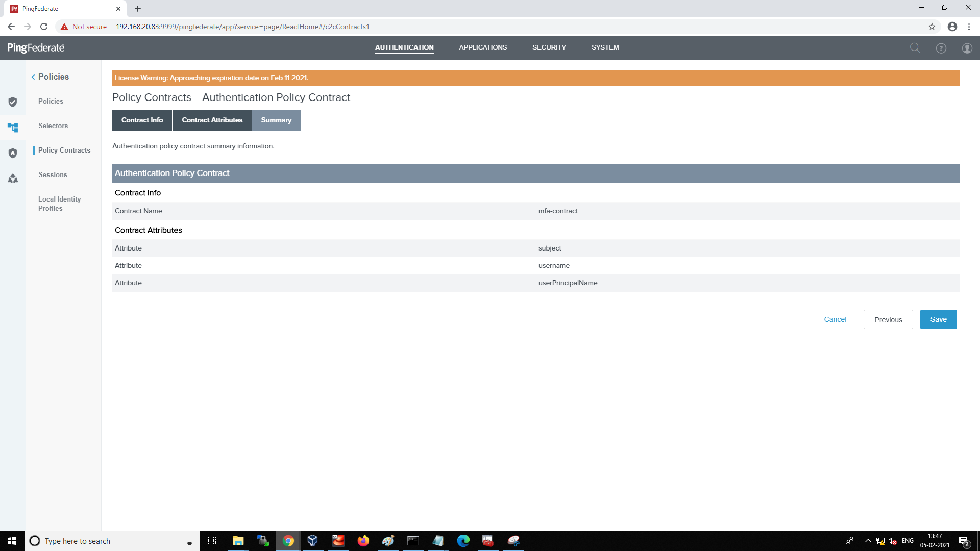Open the red toolbox app in the taskbar
The width and height of the screenshot is (980, 551).
tap(488, 541)
